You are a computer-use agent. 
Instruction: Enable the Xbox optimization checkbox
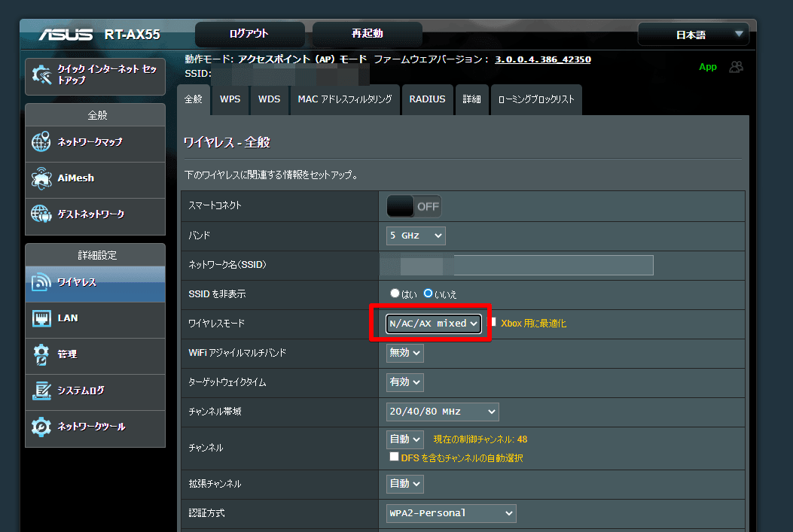pyautogui.click(x=494, y=322)
